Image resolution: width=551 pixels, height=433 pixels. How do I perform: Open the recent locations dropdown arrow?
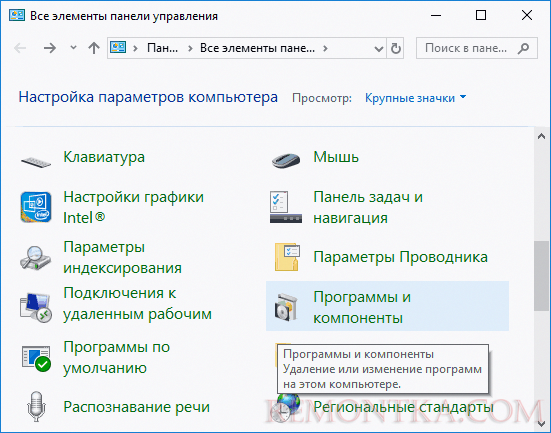pos(73,47)
